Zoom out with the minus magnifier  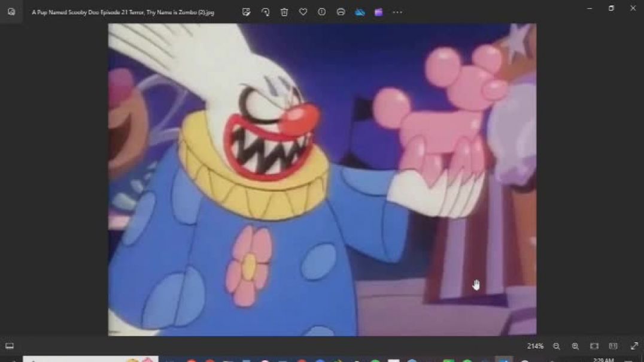point(557,346)
